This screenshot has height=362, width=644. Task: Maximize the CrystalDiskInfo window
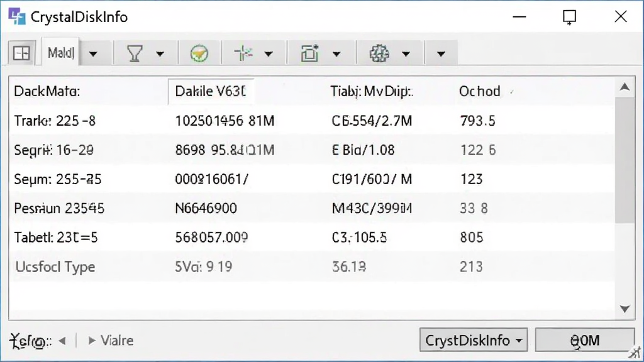570,17
